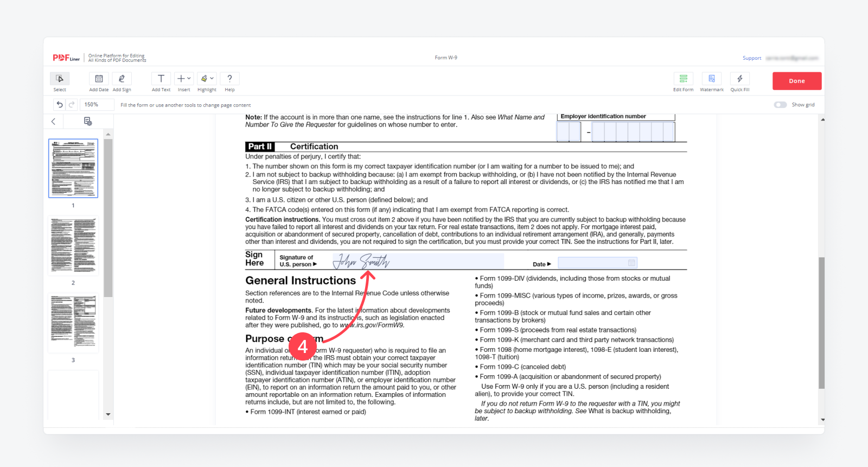Click the 'Form 1099-C (canceled debt)' line

[x=521, y=367]
